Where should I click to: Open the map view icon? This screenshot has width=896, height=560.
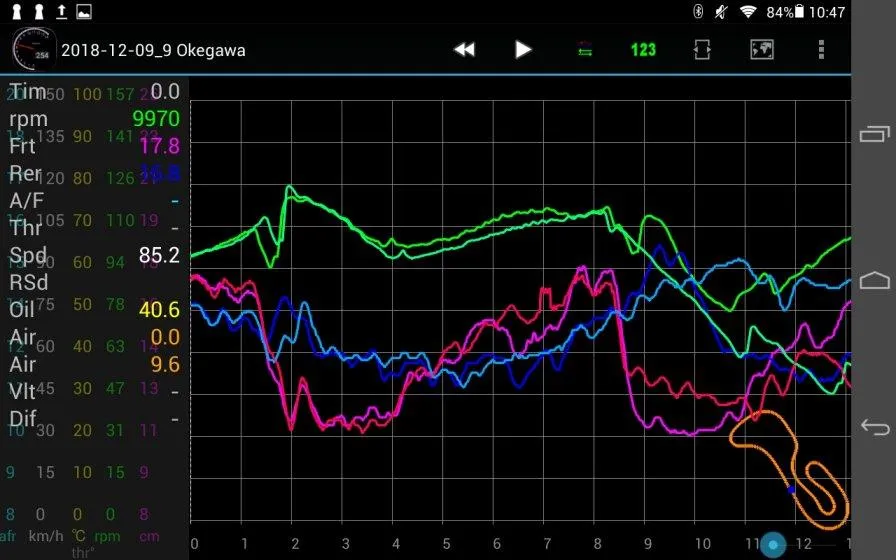coord(762,49)
